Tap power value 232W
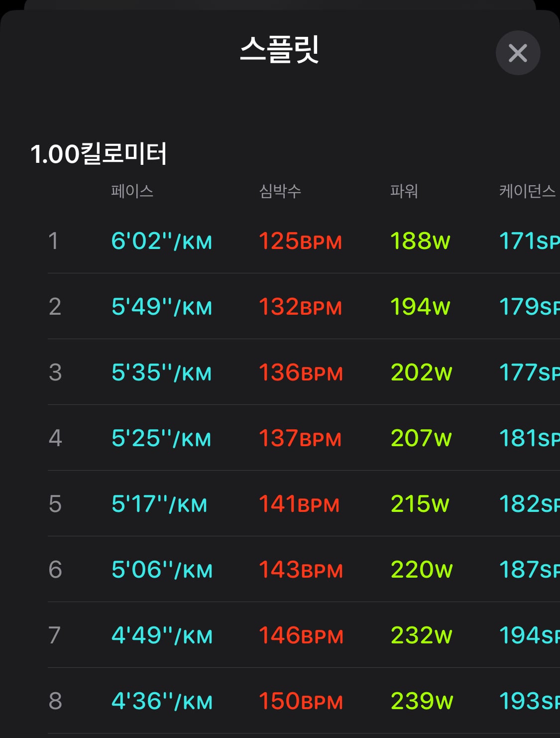Viewport: 560px width, 738px height. [422, 635]
